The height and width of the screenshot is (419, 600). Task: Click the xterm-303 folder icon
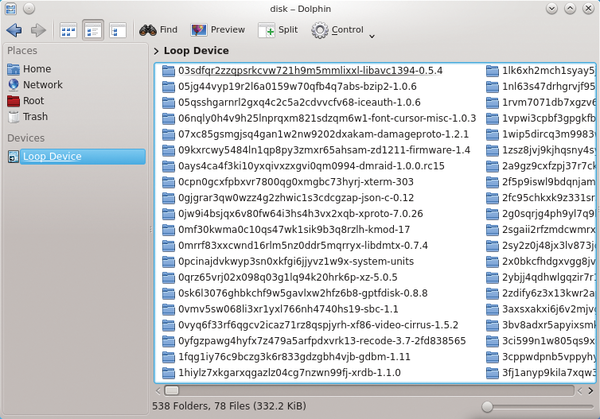168,183
